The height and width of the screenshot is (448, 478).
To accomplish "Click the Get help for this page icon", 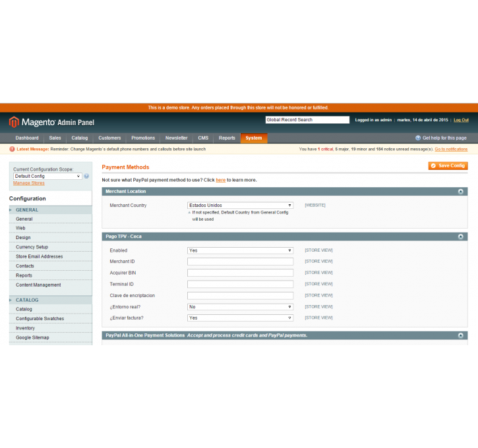I will coord(418,138).
